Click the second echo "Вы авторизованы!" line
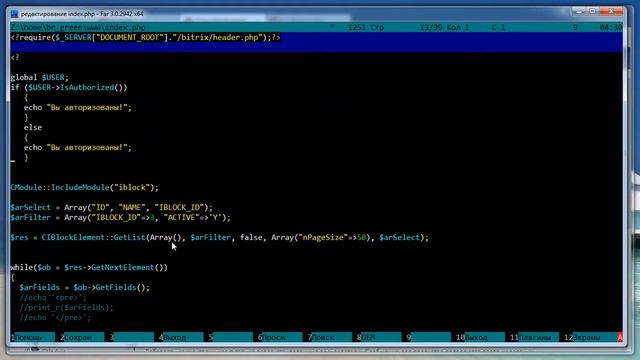Image resolution: width=640 pixels, height=360 pixels. pos(78,147)
